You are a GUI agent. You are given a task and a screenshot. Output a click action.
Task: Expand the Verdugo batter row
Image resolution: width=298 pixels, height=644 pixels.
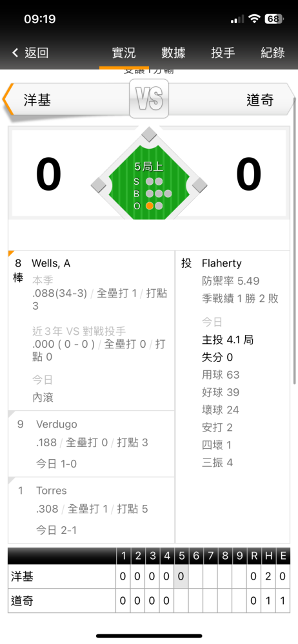click(92, 444)
